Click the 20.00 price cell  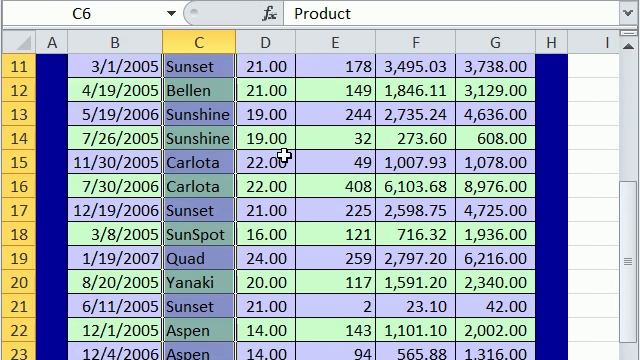tap(266, 282)
